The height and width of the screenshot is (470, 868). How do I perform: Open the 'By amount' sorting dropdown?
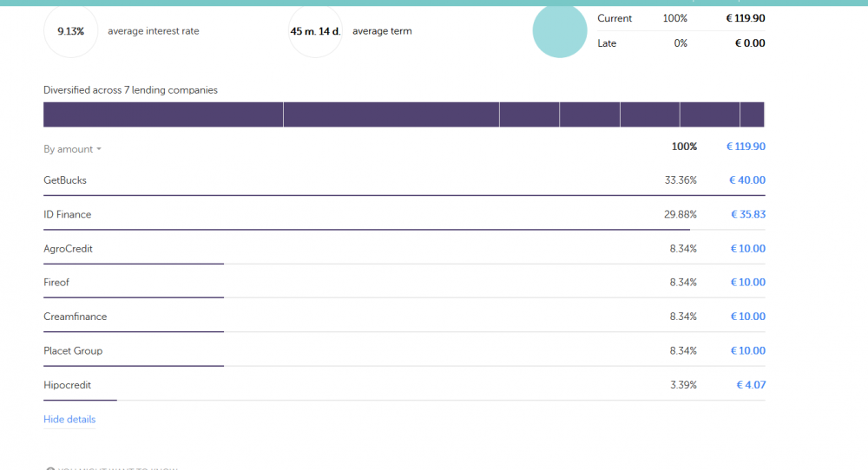(x=72, y=149)
